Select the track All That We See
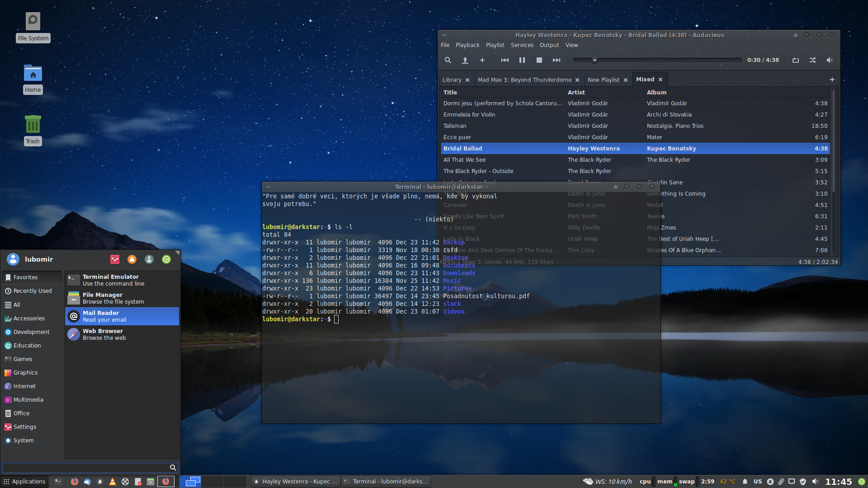Screen dimensions: 868x488 (635, 160)
